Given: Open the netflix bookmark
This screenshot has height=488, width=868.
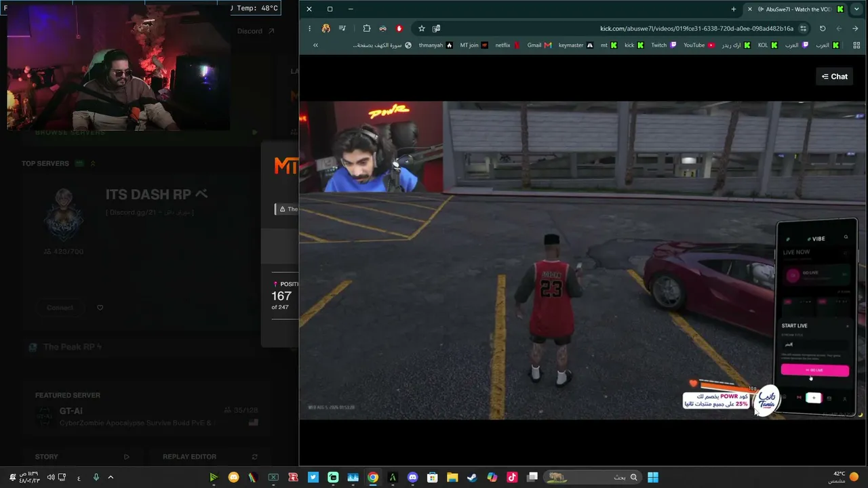Looking at the screenshot, I should [x=508, y=45].
